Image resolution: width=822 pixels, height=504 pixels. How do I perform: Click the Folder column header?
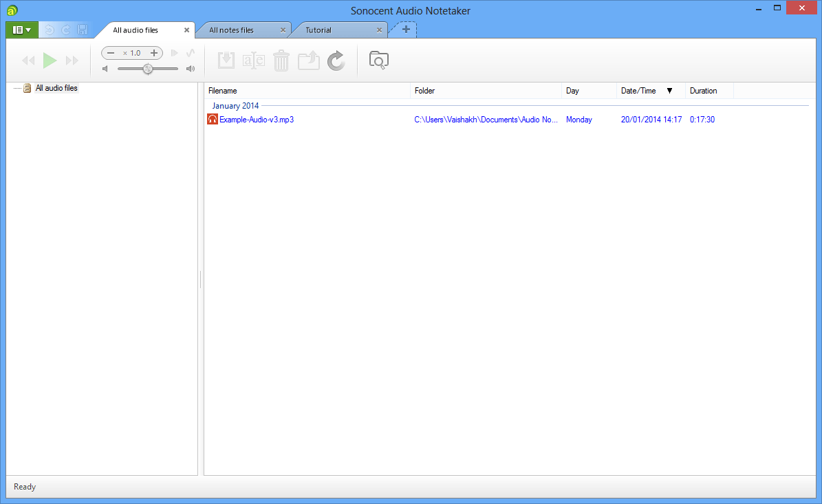tap(424, 90)
